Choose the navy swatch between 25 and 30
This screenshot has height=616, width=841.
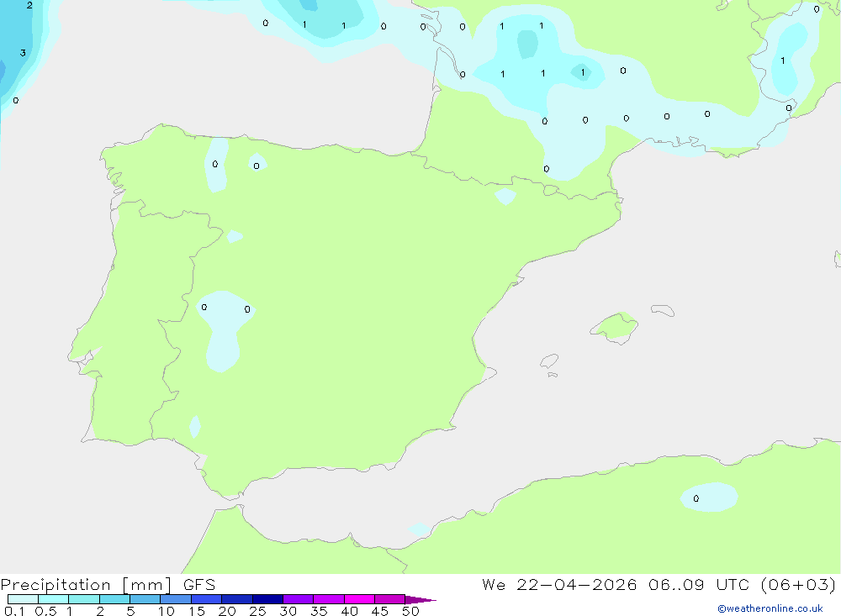pyautogui.click(x=267, y=599)
